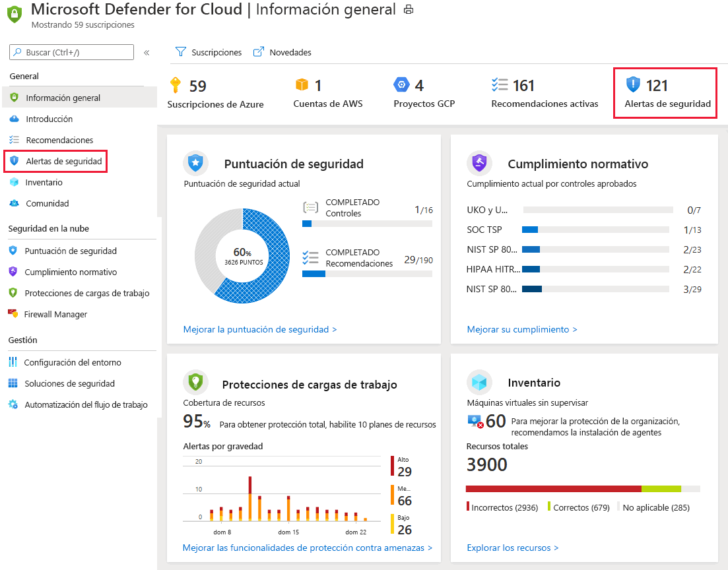Open Información general in the sidebar
Screen dimensions: 728x570
80,98
